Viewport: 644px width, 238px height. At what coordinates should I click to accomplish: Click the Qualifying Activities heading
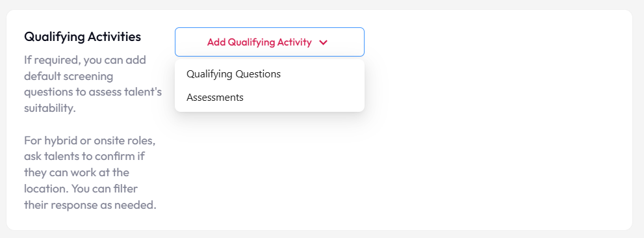point(83,36)
